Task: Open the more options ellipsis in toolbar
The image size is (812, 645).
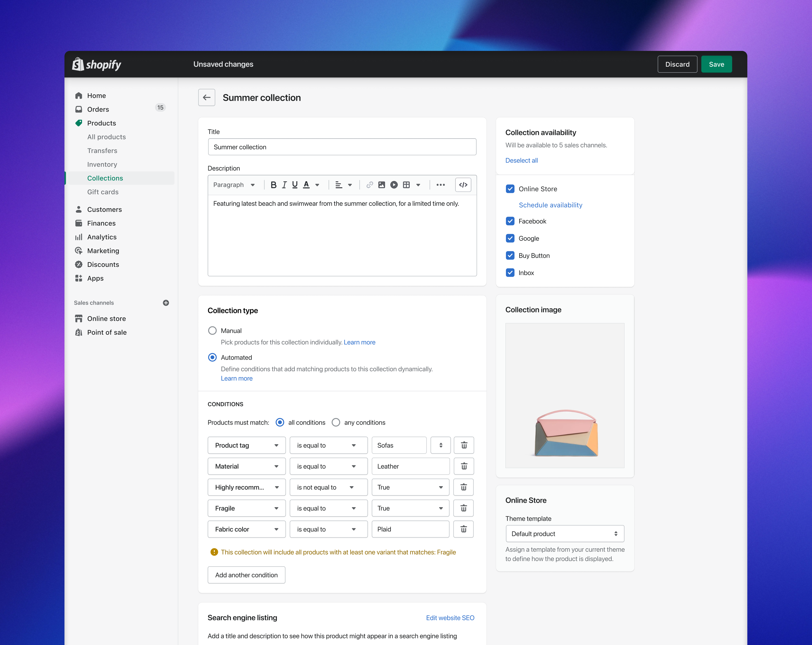Action: coord(440,185)
